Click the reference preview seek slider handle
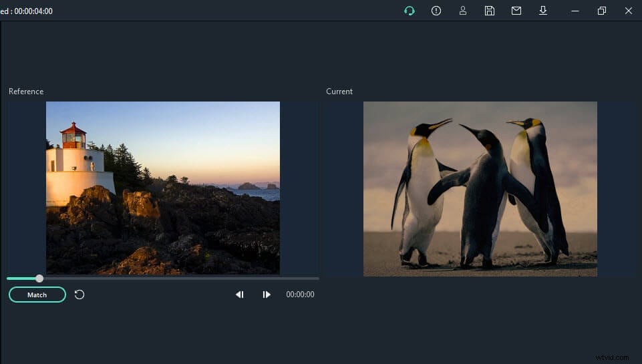Screen dimensions: 642x364 (39, 279)
